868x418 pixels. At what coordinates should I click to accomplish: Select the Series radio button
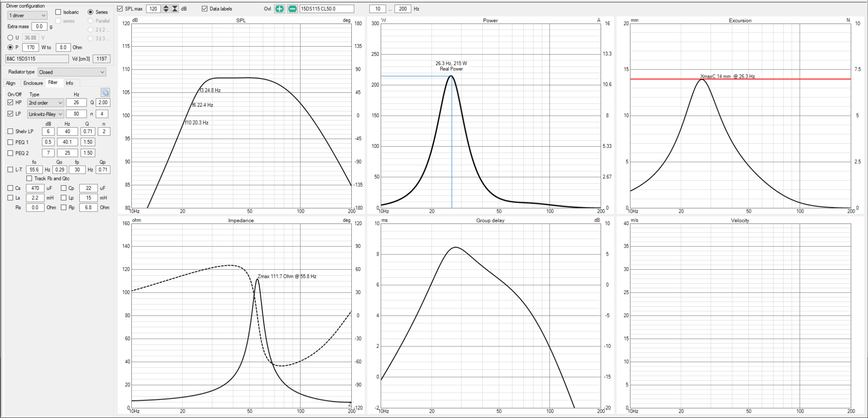tap(90, 12)
